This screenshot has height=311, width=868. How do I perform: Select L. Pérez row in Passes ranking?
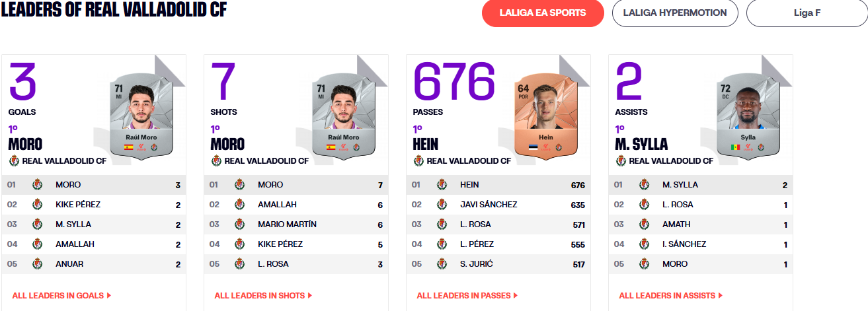click(x=498, y=244)
